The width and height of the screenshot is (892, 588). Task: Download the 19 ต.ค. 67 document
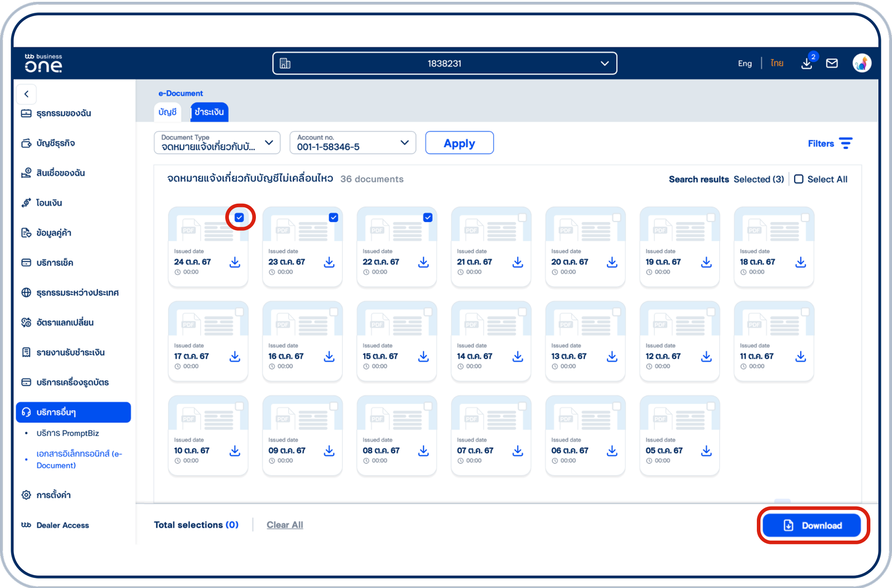[706, 262]
